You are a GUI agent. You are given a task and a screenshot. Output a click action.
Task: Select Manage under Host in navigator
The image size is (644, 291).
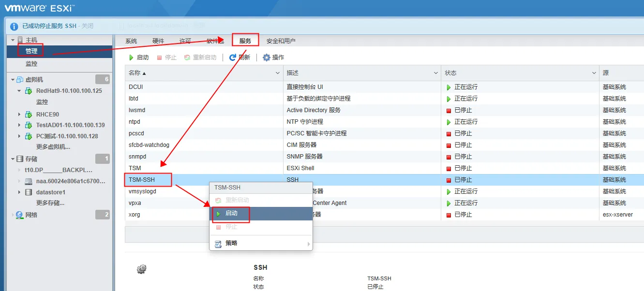pyautogui.click(x=31, y=51)
